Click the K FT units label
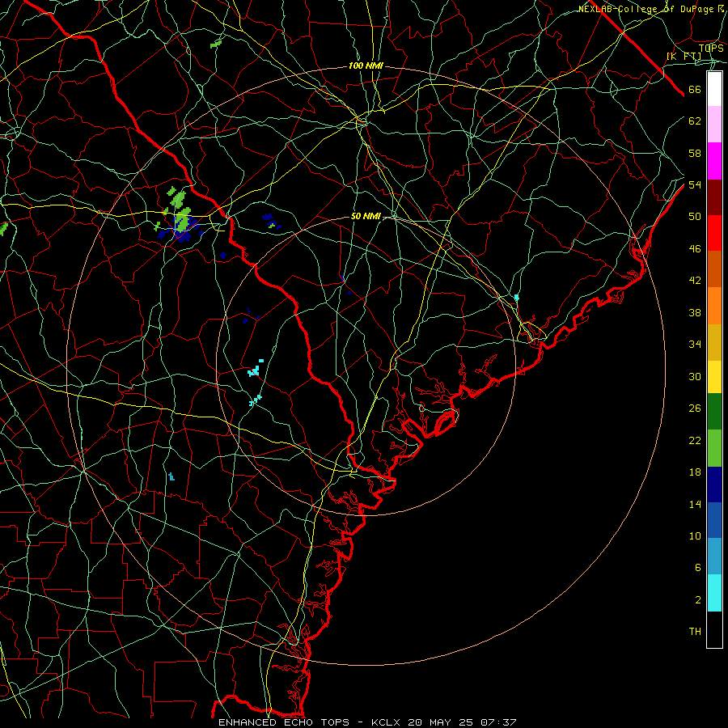Screen dimensions: 728x728 684,56
